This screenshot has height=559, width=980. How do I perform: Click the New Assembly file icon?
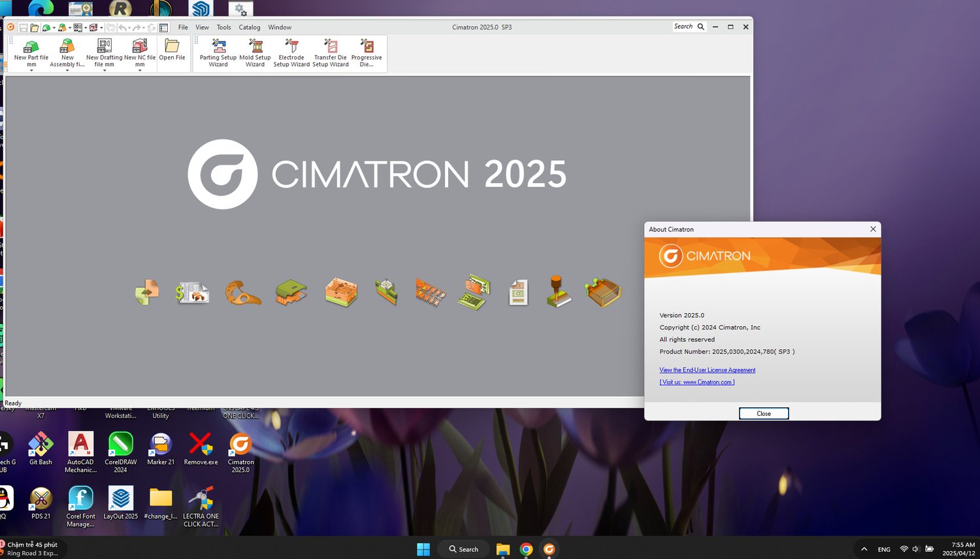[x=67, y=45]
